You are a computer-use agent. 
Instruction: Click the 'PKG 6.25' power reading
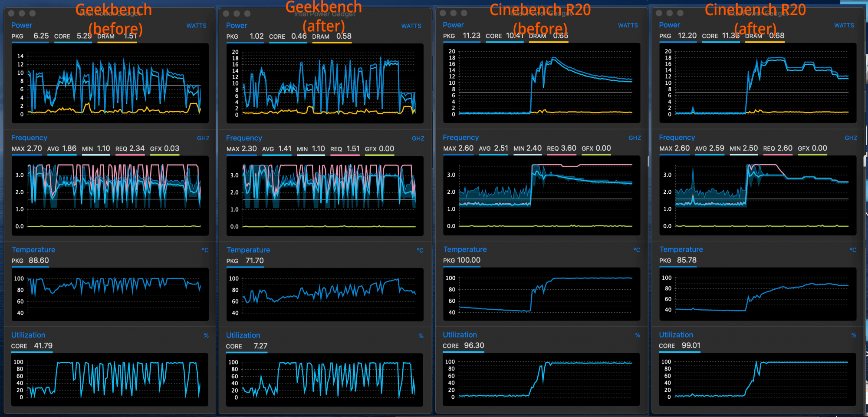[30, 36]
